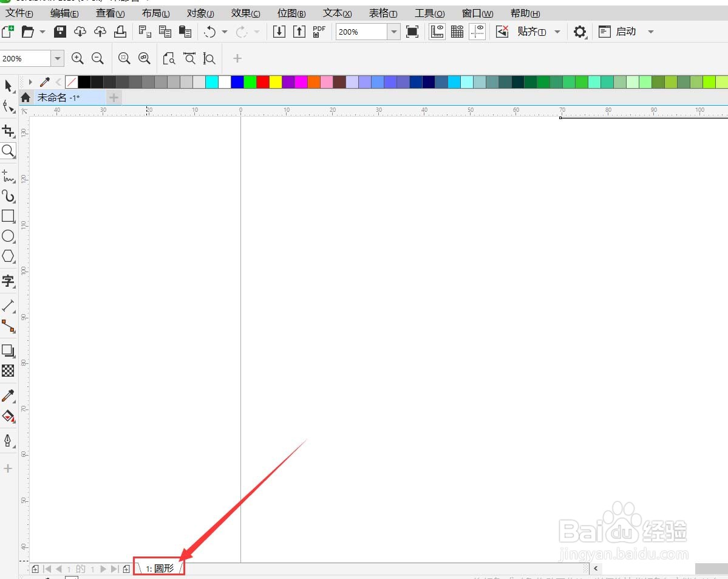
Task: Select the Shape edit tool
Action: [9, 106]
